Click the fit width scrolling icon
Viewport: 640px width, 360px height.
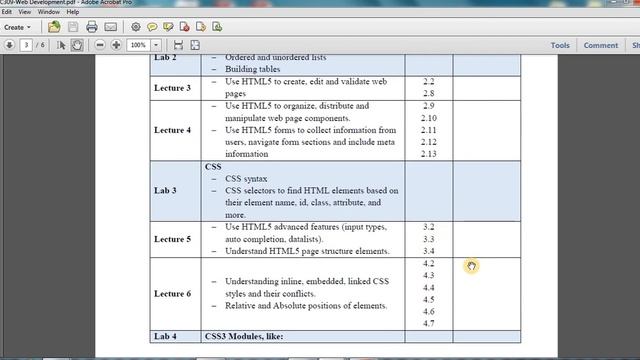pos(178,45)
